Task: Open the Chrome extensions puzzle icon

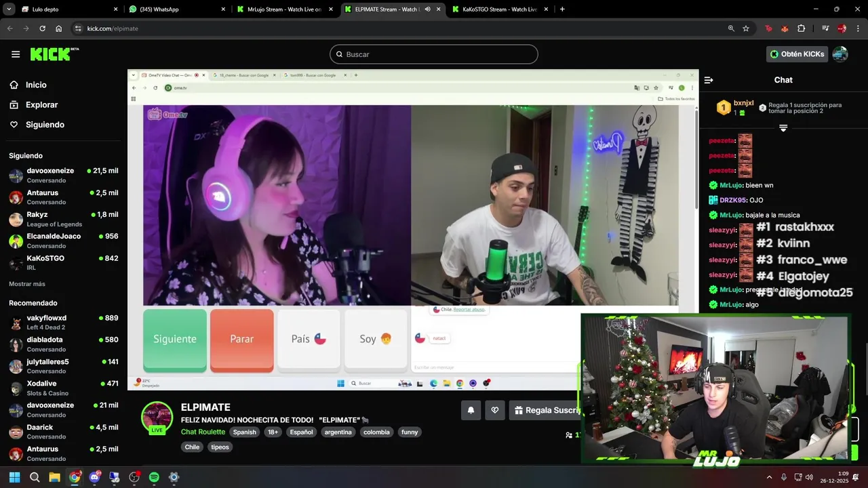Action: coord(802,28)
